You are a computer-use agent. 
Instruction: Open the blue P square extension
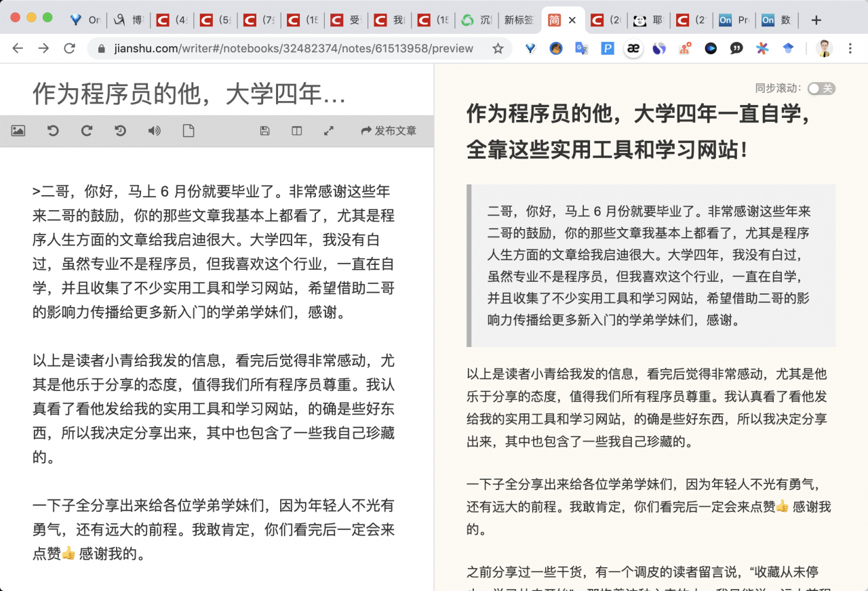point(608,48)
